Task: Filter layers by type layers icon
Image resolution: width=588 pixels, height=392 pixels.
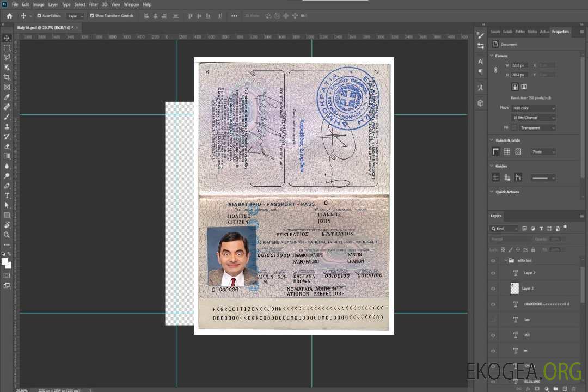Action: (541, 229)
